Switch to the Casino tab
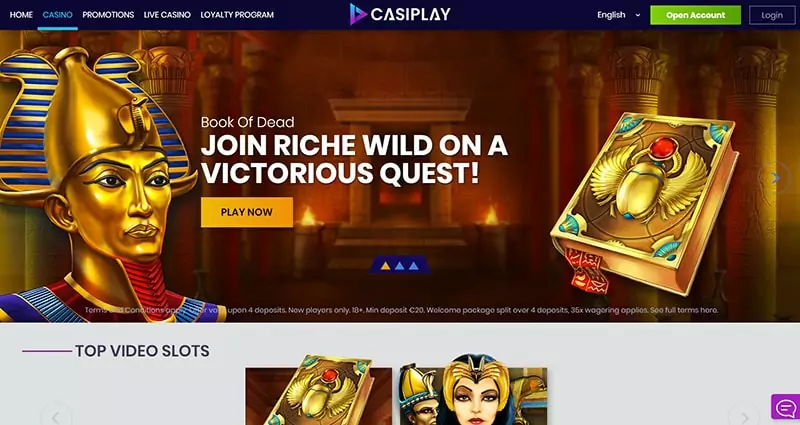This screenshot has height=425, width=800. (58, 15)
